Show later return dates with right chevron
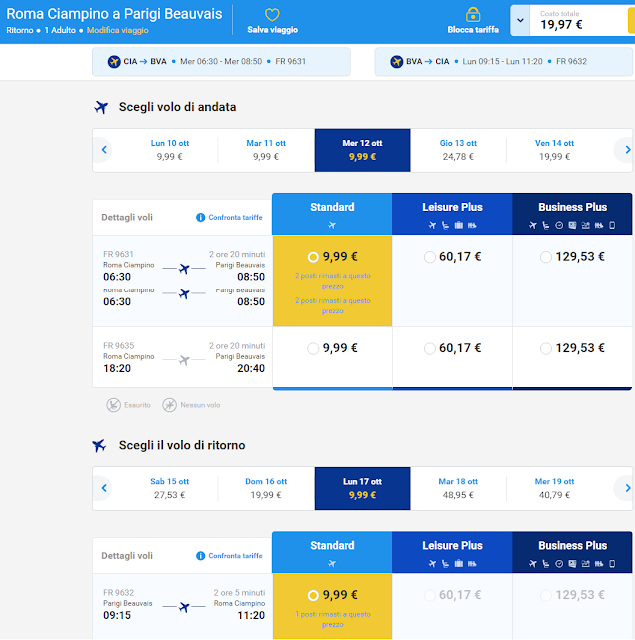Image resolution: width=635 pixels, height=640 pixels. tap(628, 488)
